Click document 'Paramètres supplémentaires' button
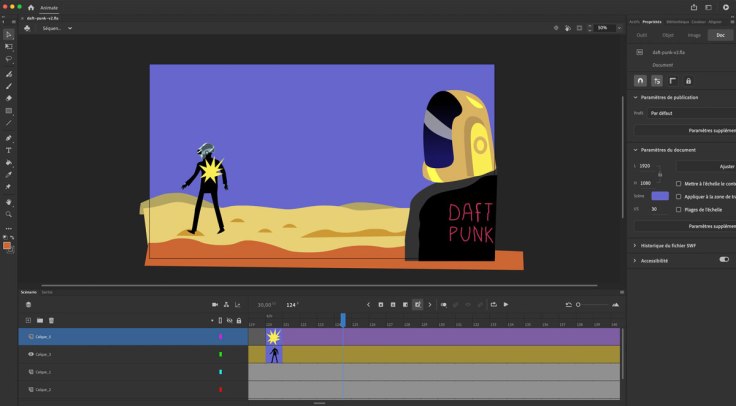The height and width of the screenshot is (406, 736). [685, 226]
